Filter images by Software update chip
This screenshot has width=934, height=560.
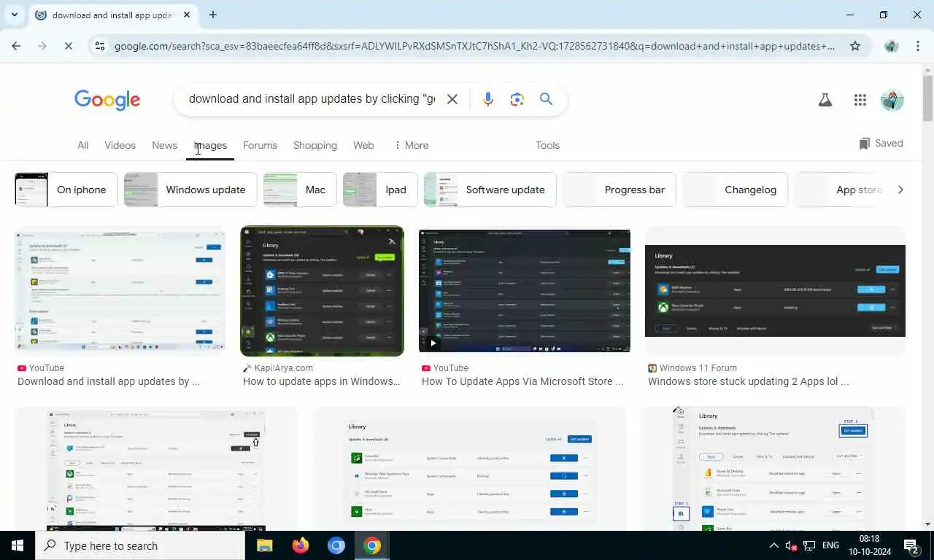pyautogui.click(x=490, y=190)
